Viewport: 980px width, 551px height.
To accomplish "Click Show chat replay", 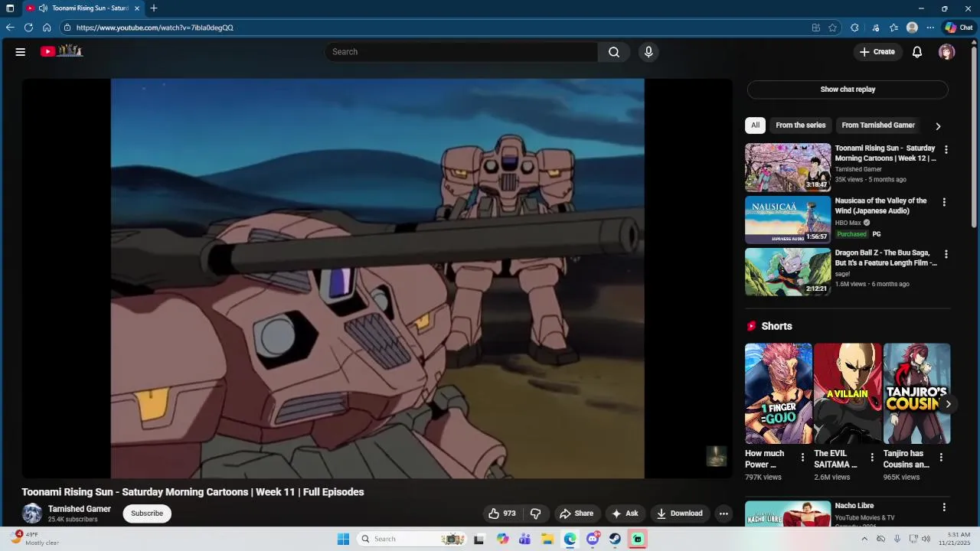I will point(848,90).
